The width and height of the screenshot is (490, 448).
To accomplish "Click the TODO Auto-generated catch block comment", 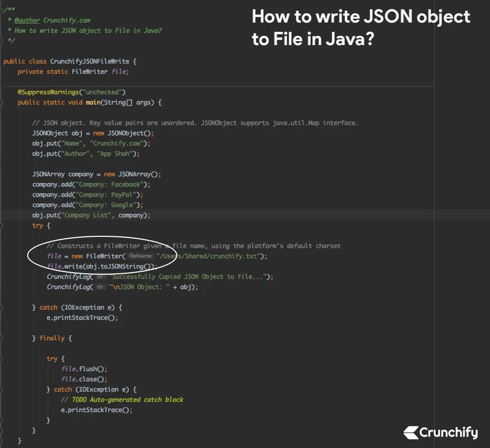I will pyautogui.click(x=122, y=400).
